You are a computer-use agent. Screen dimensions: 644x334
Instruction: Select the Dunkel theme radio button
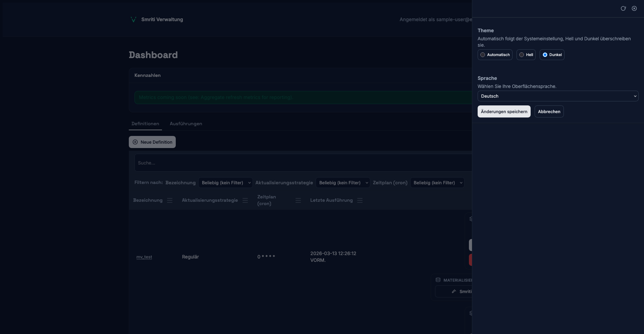click(x=545, y=55)
